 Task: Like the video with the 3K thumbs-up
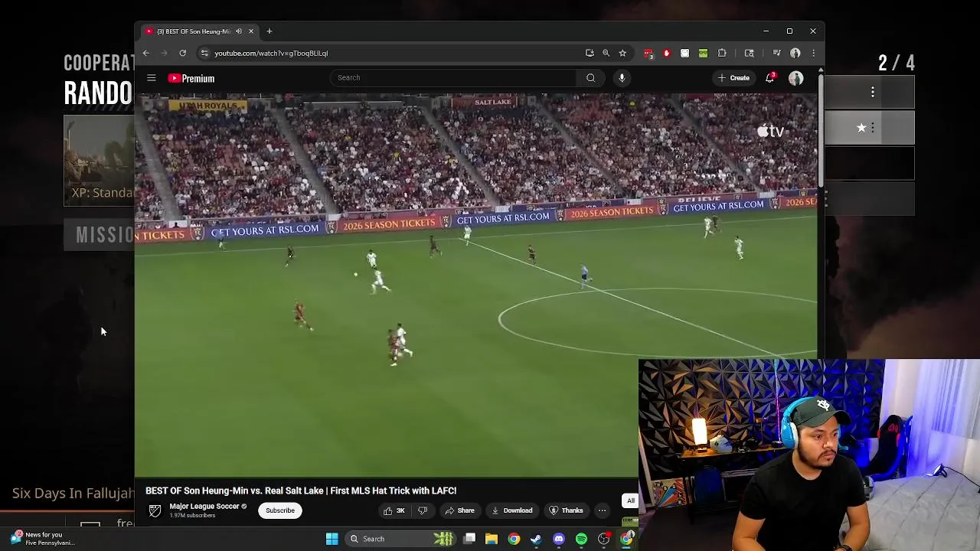pyautogui.click(x=394, y=510)
